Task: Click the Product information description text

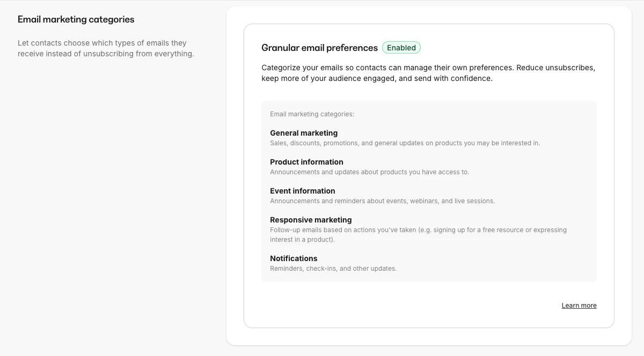Action: point(370,172)
